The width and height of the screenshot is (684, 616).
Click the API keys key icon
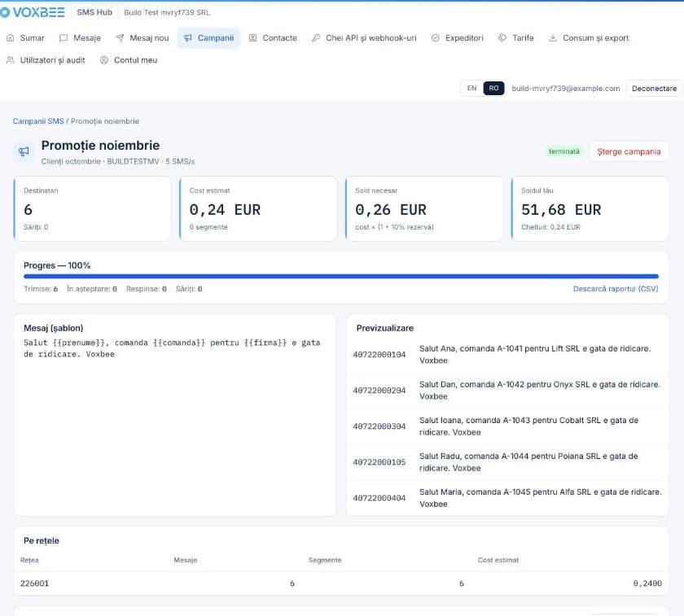pos(316,38)
